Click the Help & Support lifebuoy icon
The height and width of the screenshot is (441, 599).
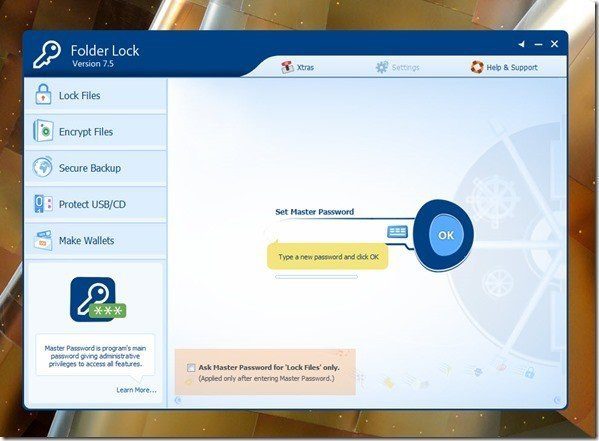coord(477,67)
